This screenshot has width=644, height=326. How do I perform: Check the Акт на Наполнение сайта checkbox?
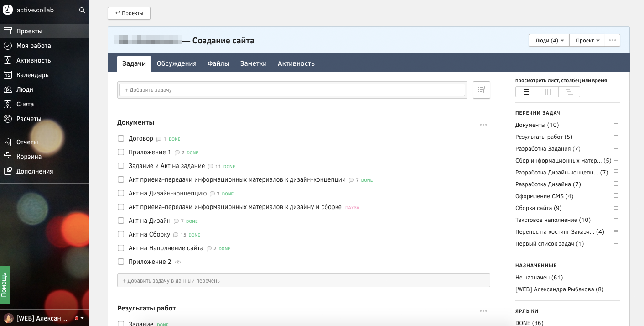tap(121, 248)
